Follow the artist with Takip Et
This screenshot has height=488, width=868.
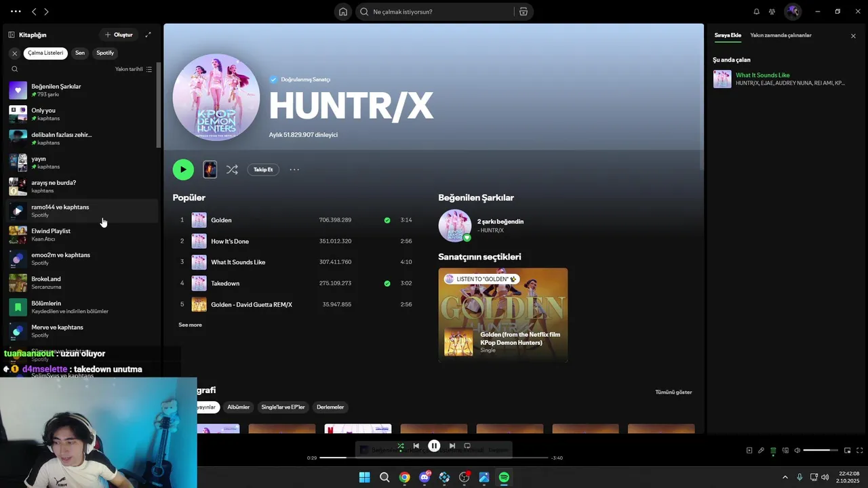click(x=263, y=169)
